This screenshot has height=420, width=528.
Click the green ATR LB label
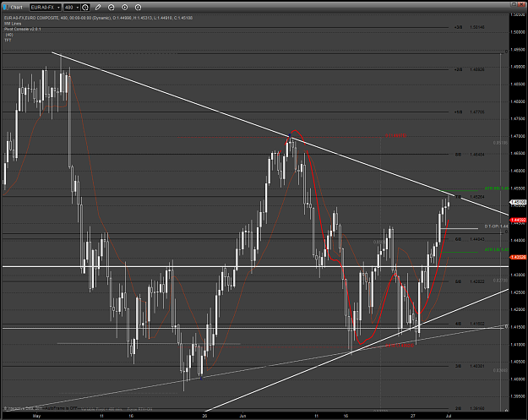(x=497, y=249)
